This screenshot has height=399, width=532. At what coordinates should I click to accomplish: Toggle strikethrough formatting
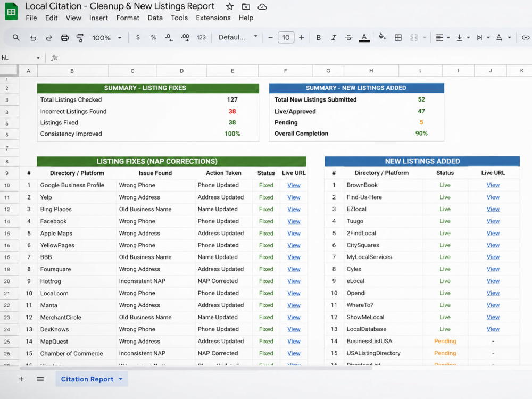(349, 37)
